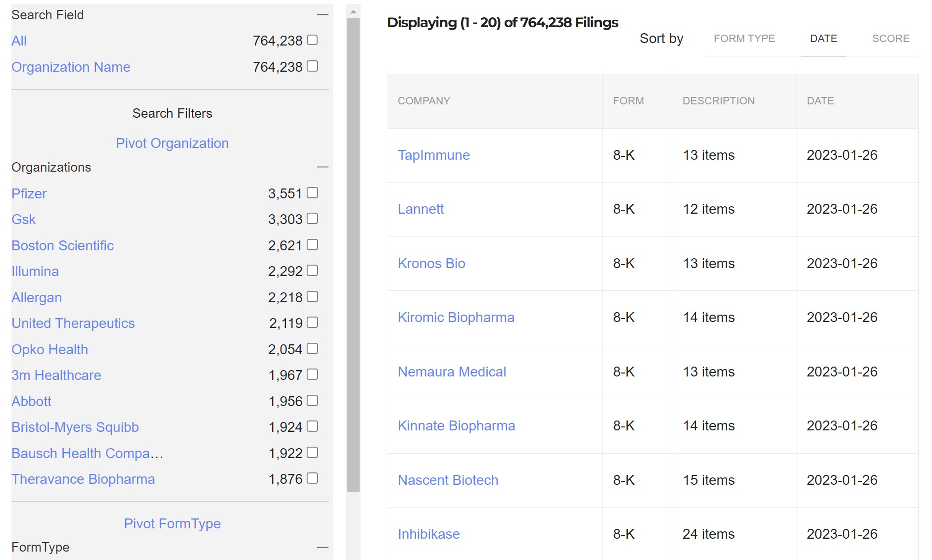Open the Nemaura Medical filing
The image size is (932, 560).
tap(452, 372)
